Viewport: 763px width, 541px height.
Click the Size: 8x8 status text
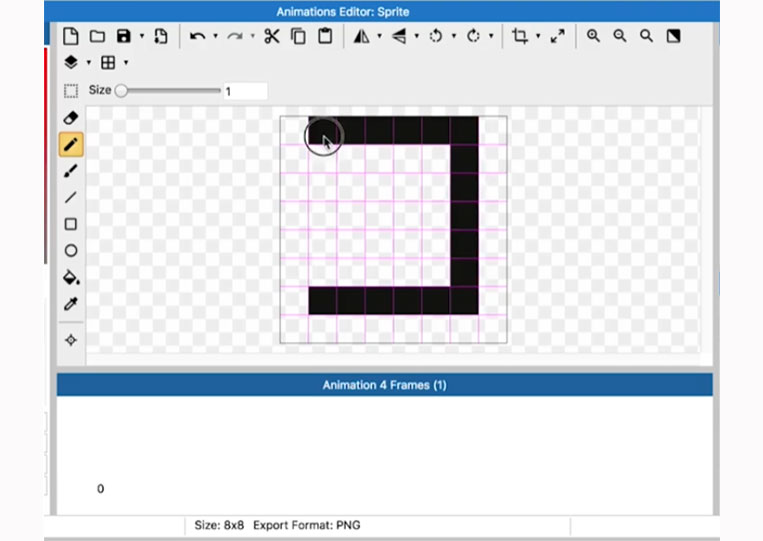coord(219,525)
